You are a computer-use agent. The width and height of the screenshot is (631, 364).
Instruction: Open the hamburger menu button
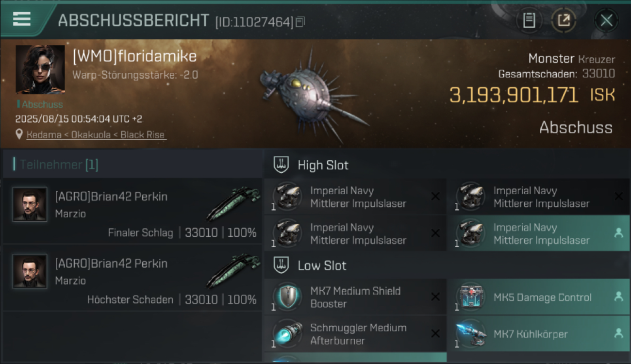click(x=21, y=19)
